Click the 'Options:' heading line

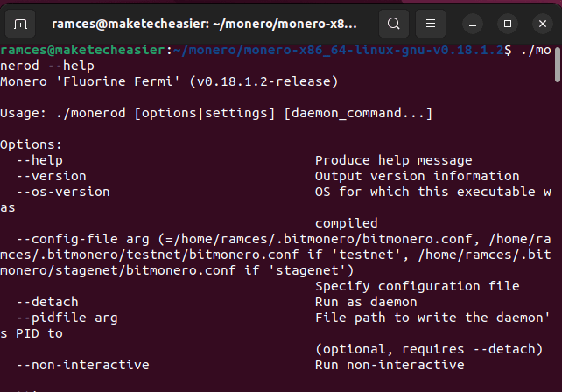click(32, 144)
